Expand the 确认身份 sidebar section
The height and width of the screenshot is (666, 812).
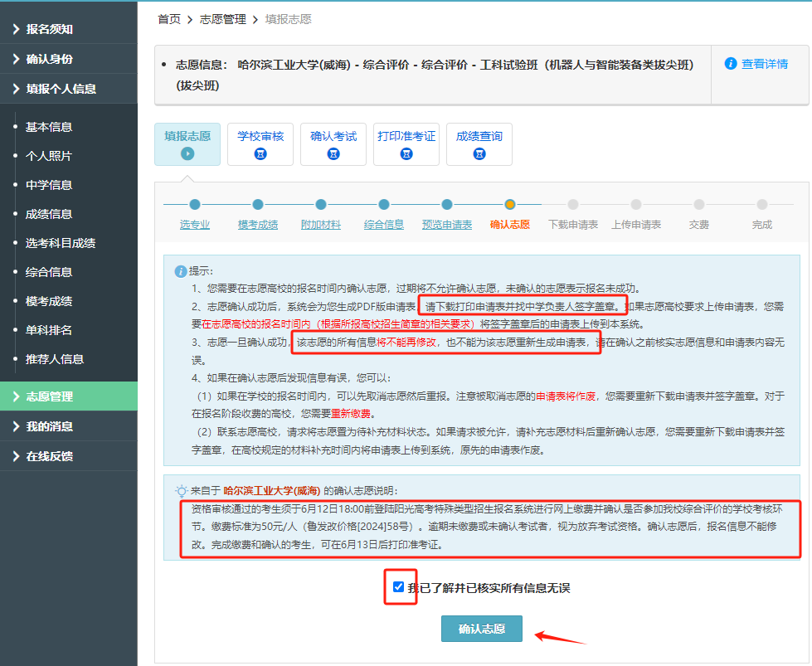coord(69,59)
